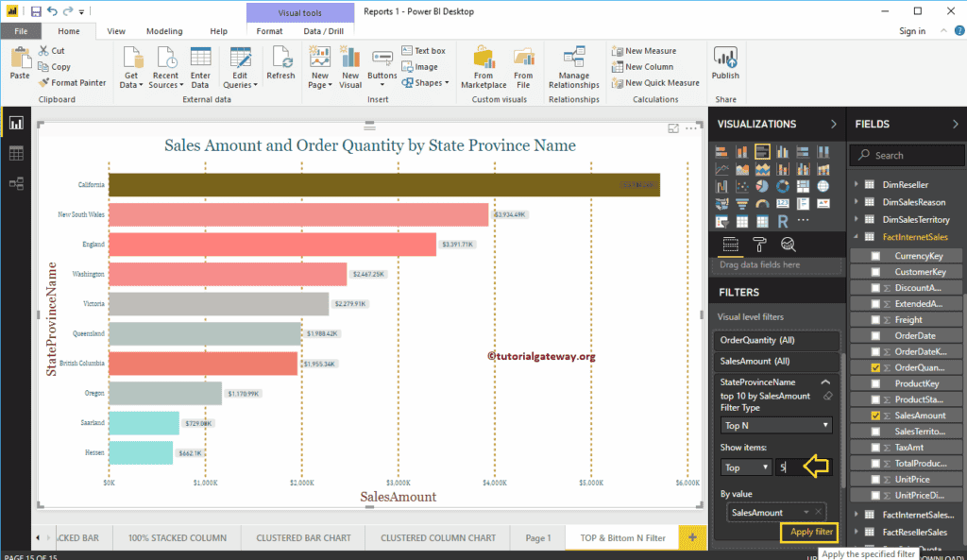
Task: Open the Format paint roller pane
Action: 758,246
